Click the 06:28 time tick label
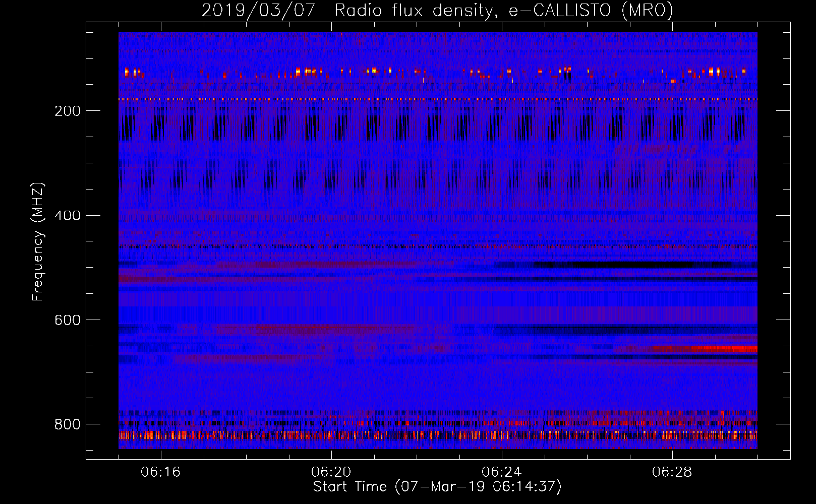This screenshot has height=504, width=816. click(672, 472)
